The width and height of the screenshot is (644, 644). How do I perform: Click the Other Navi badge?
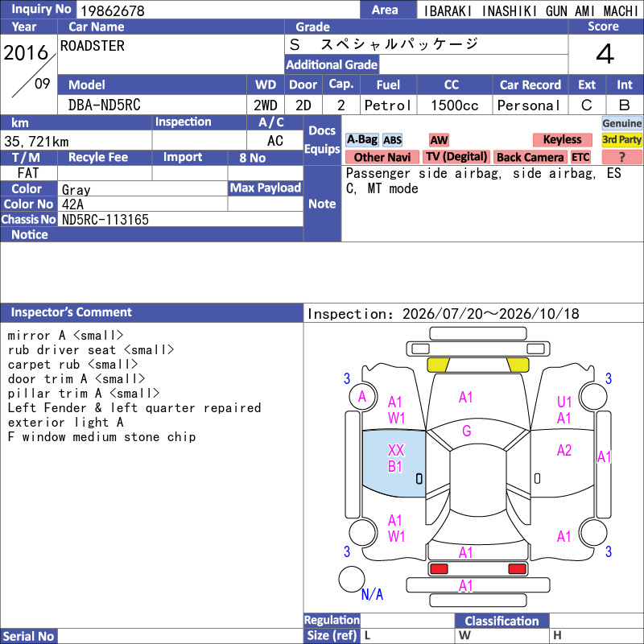coord(382,157)
